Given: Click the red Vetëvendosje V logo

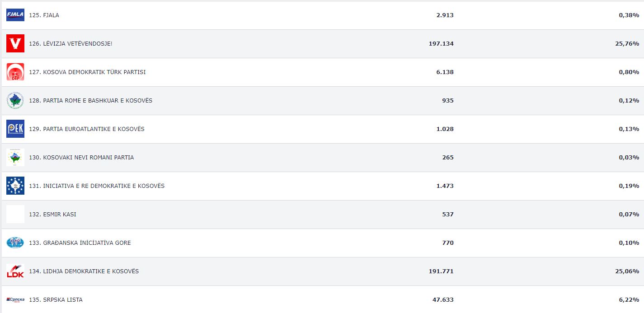Looking at the screenshot, I should coord(15,43).
